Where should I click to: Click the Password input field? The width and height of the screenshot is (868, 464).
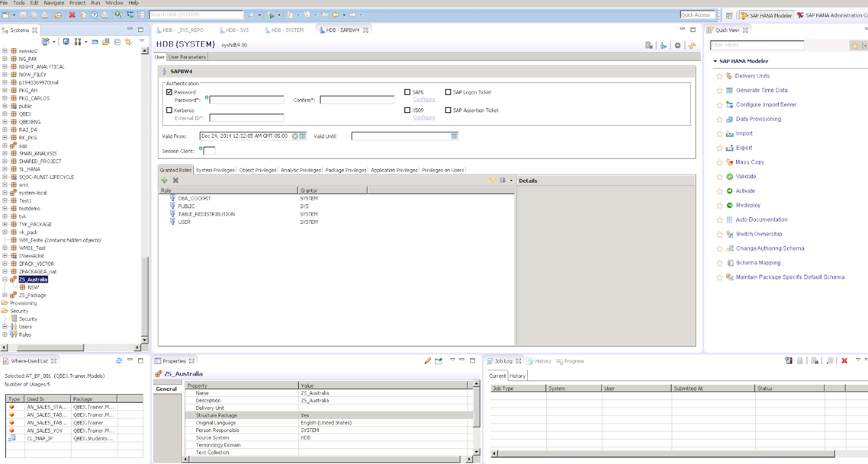point(247,100)
